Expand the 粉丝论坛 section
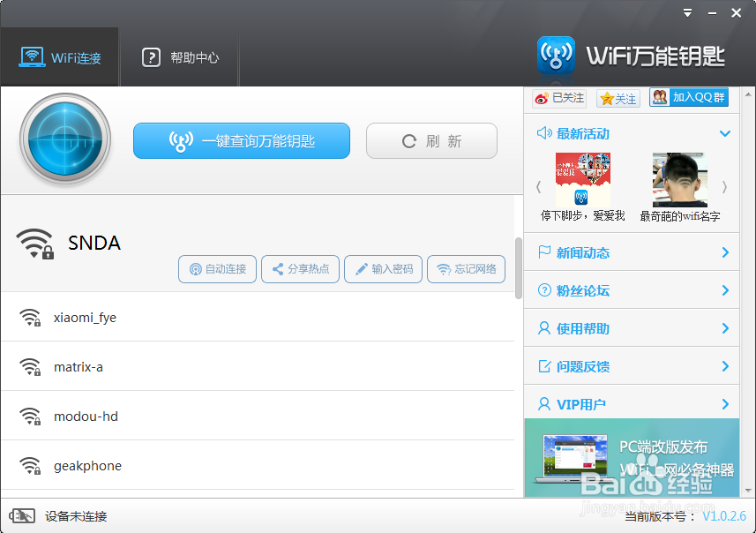 (632, 290)
